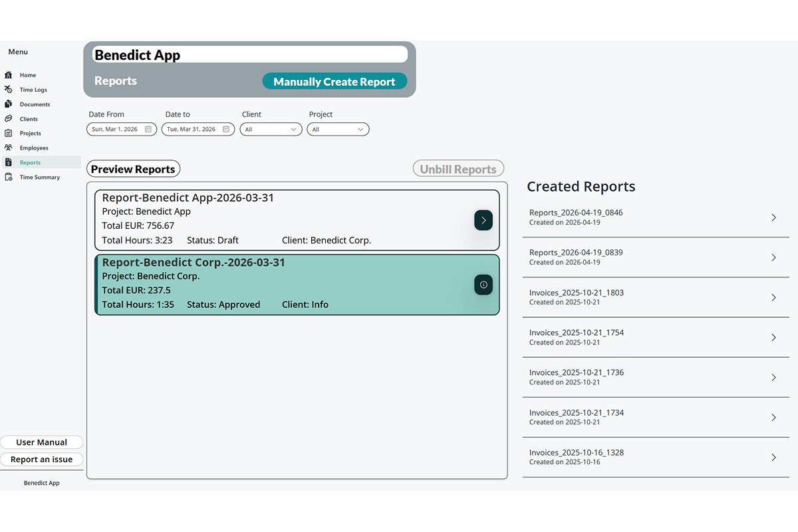Select the Report-Benedict App-2026-03-31 card

click(297, 220)
